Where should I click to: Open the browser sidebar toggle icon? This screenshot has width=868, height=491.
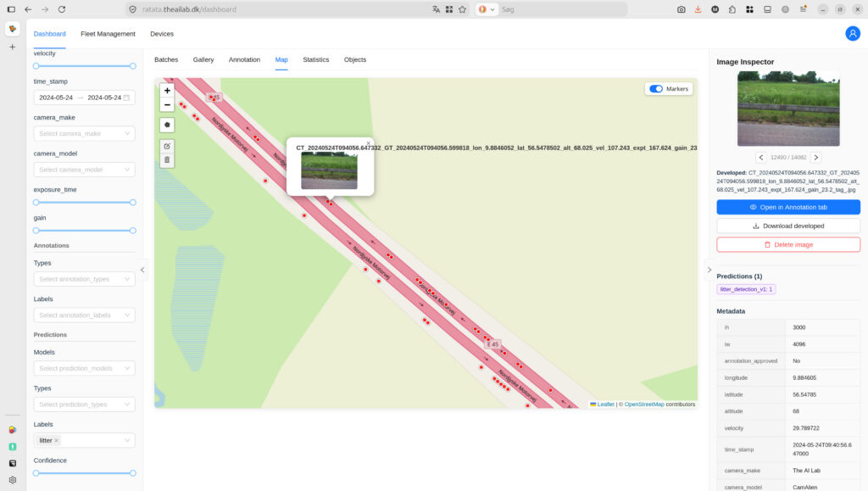(x=11, y=9)
